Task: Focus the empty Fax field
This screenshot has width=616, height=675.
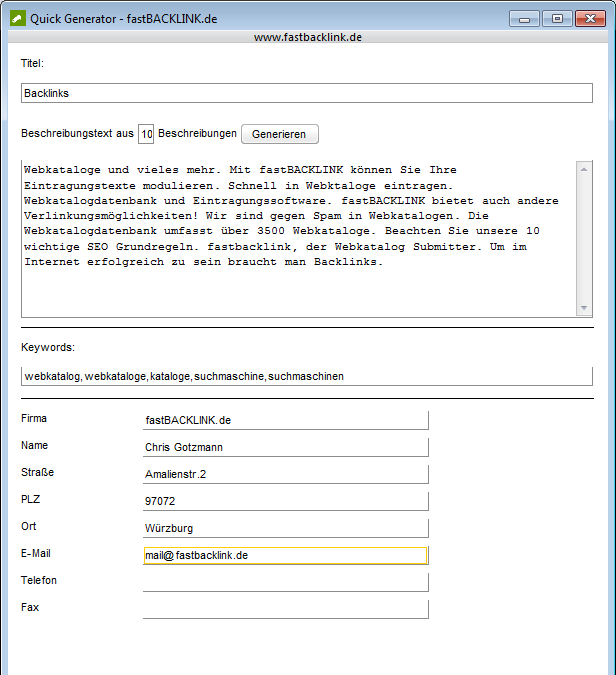Action: click(286, 609)
